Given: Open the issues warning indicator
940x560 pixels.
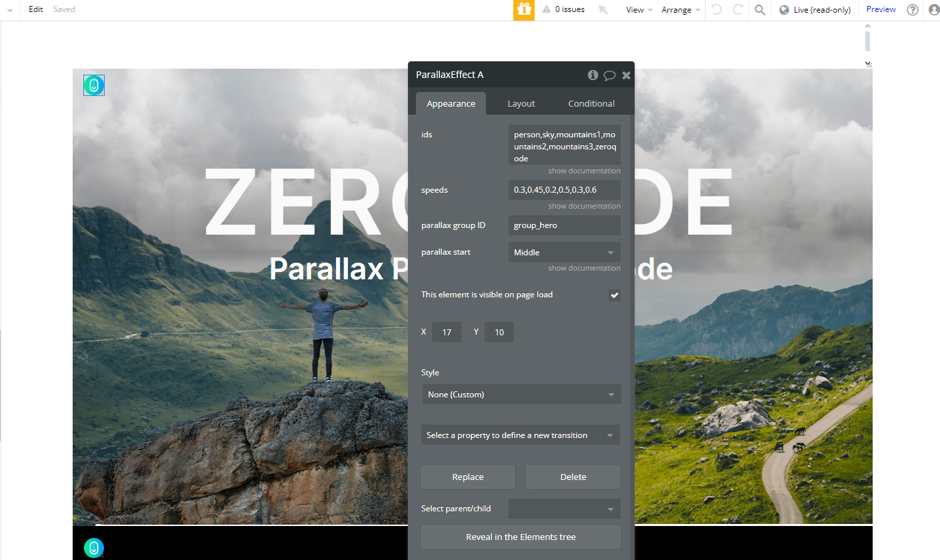Looking at the screenshot, I should (x=564, y=9).
